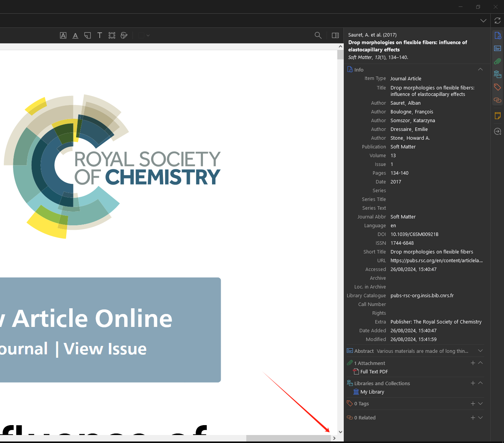The width and height of the screenshot is (504, 443).
Task: Select the Area selection annotation tool
Action: 112,35
